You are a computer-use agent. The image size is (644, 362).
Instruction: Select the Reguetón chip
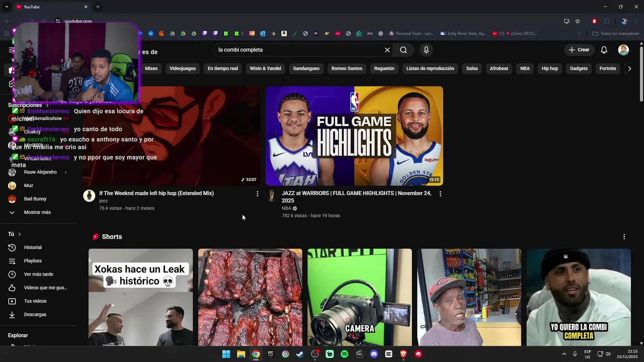click(384, 68)
